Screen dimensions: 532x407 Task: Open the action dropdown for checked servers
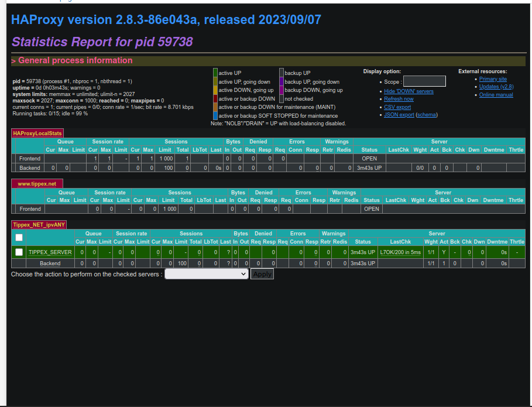click(207, 274)
